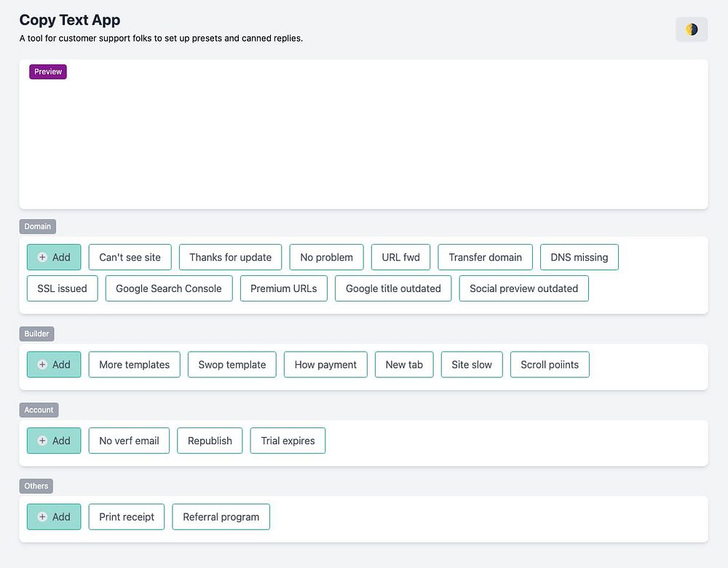
Task: Click the "No verf email" preset
Action: click(129, 441)
